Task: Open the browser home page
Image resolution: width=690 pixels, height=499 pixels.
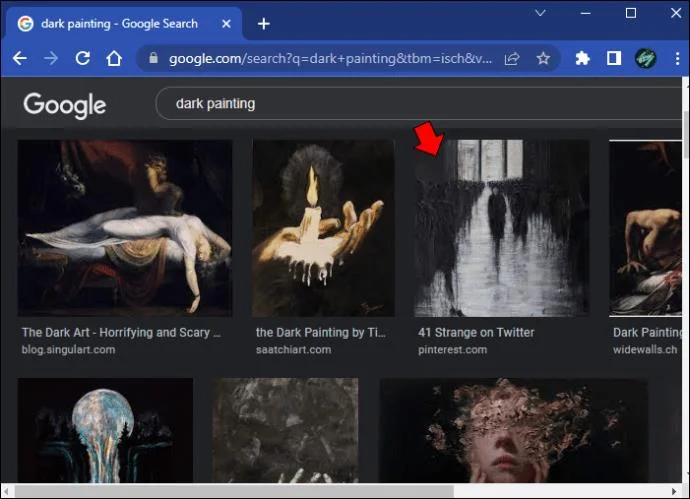Action: pos(114,59)
